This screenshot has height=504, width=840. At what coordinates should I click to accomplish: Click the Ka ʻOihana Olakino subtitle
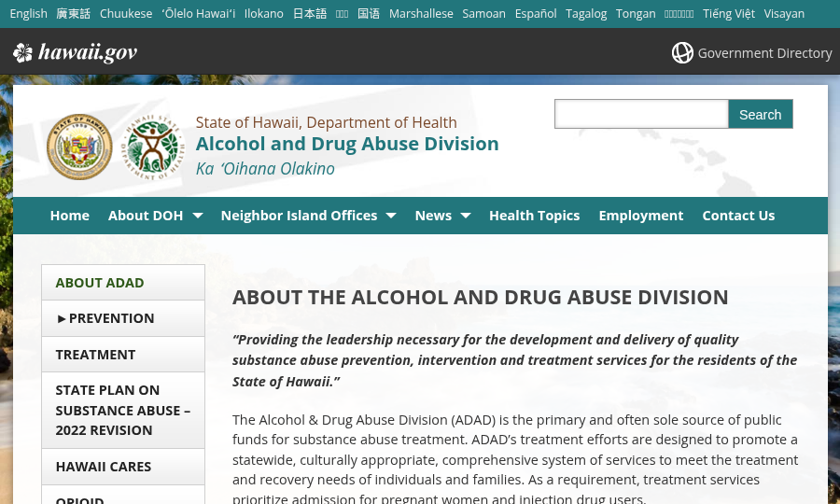[x=265, y=169]
